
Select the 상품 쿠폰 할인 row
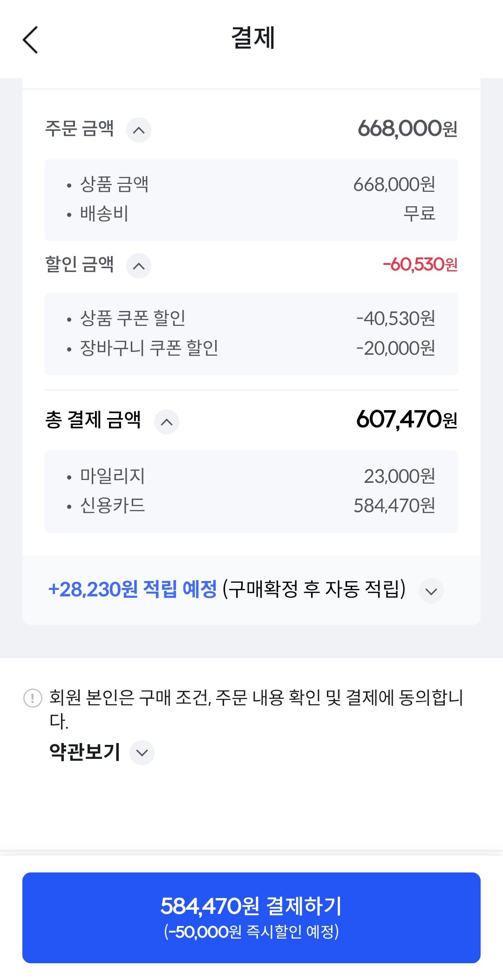click(251, 318)
